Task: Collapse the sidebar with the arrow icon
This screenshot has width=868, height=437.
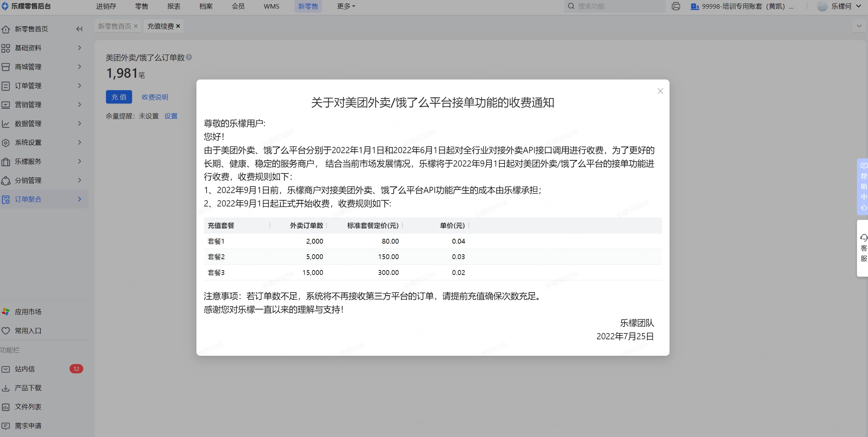Action: 79,29
